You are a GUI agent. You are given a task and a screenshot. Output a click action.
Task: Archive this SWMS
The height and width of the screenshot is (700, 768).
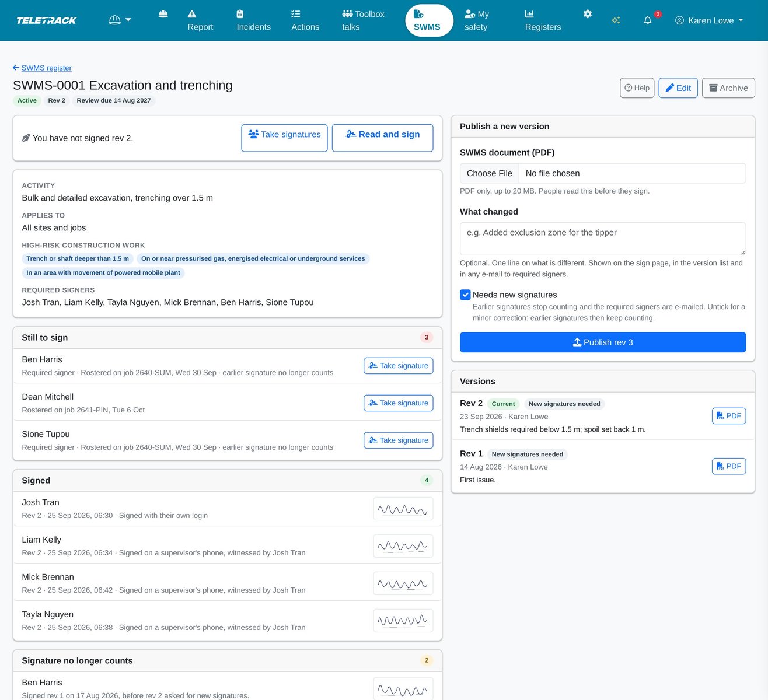[728, 88]
